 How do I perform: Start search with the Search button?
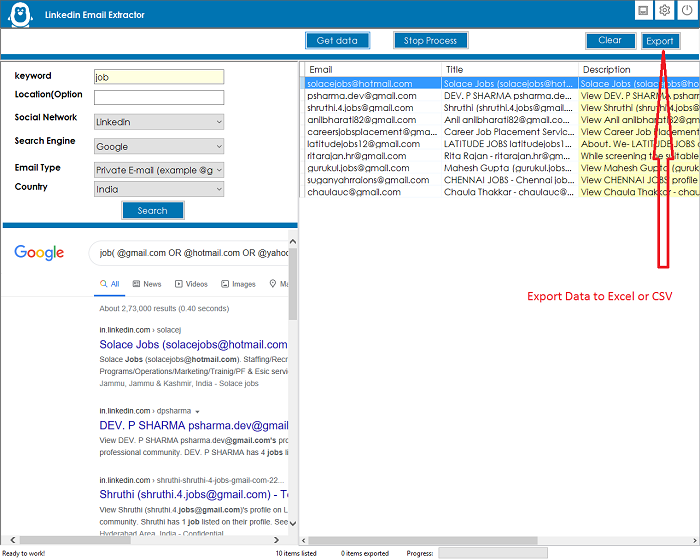pyautogui.click(x=153, y=210)
